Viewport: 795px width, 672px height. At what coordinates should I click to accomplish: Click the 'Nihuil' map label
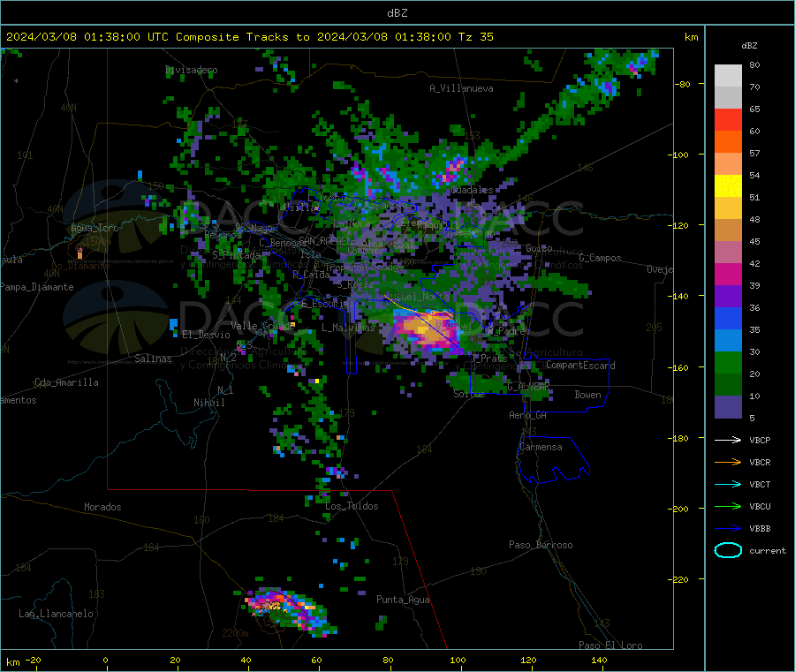208,403
